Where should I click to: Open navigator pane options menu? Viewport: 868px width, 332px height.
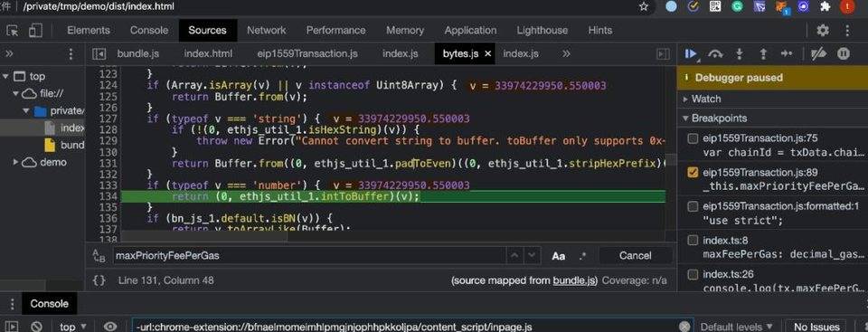(71, 53)
